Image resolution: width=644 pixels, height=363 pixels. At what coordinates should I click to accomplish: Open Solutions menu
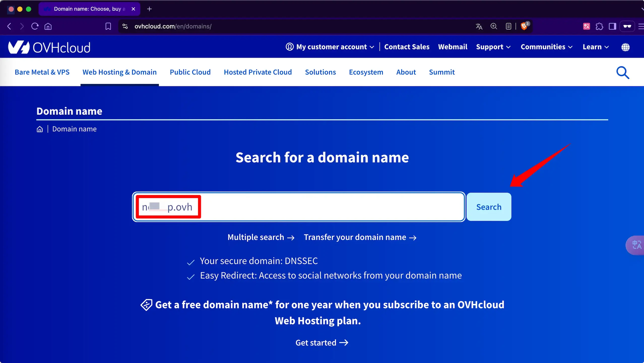[320, 72]
